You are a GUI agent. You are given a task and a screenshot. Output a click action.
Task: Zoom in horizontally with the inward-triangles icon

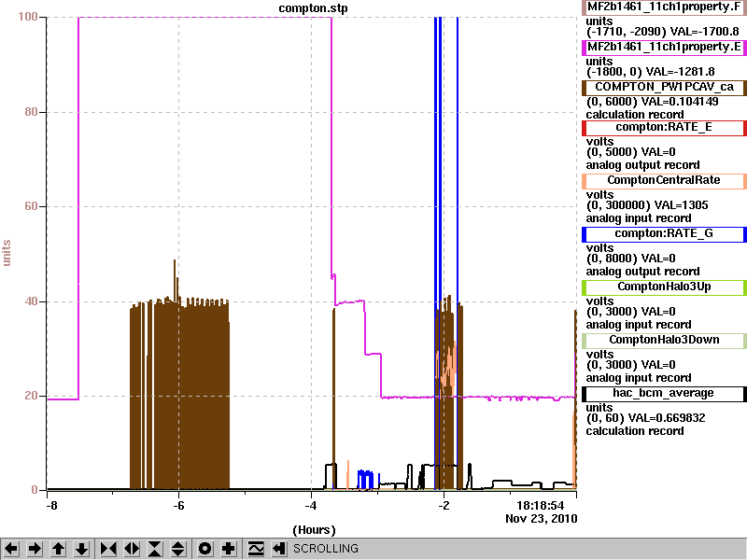108,549
